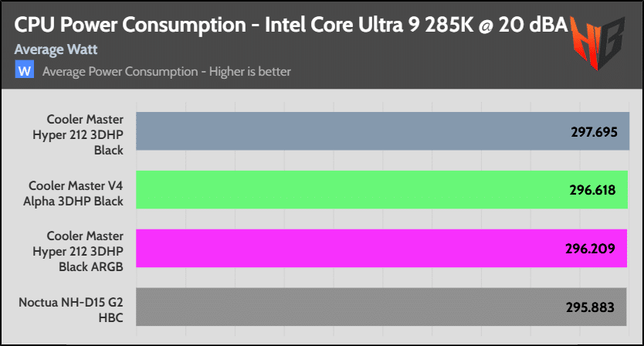The width and height of the screenshot is (644, 346).
Task: Click the blue W watt icon
Action: [x=24, y=71]
